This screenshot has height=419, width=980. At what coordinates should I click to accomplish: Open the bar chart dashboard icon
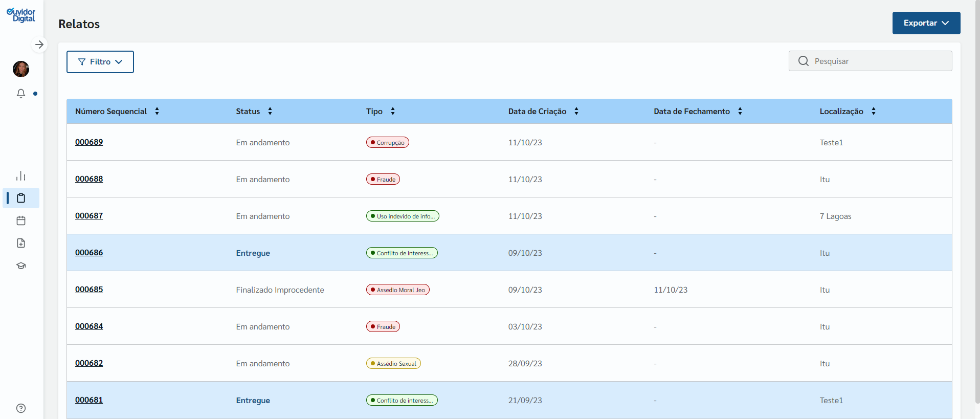21,176
